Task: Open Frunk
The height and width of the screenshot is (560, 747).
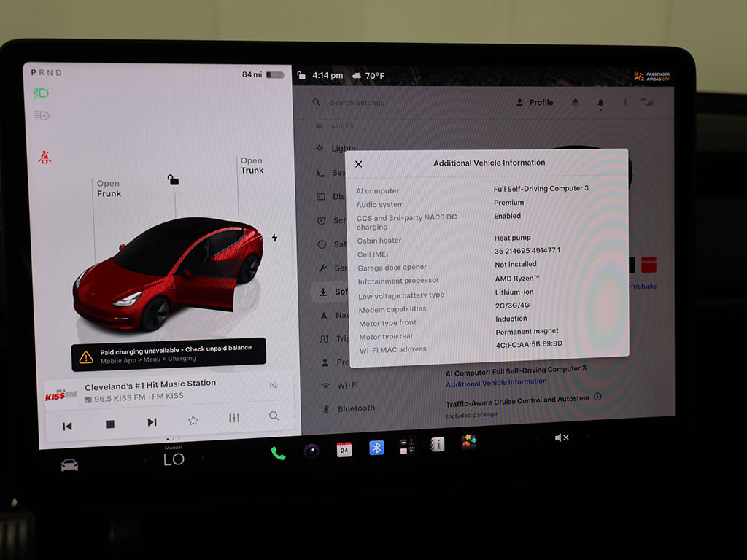Action: pos(109,189)
